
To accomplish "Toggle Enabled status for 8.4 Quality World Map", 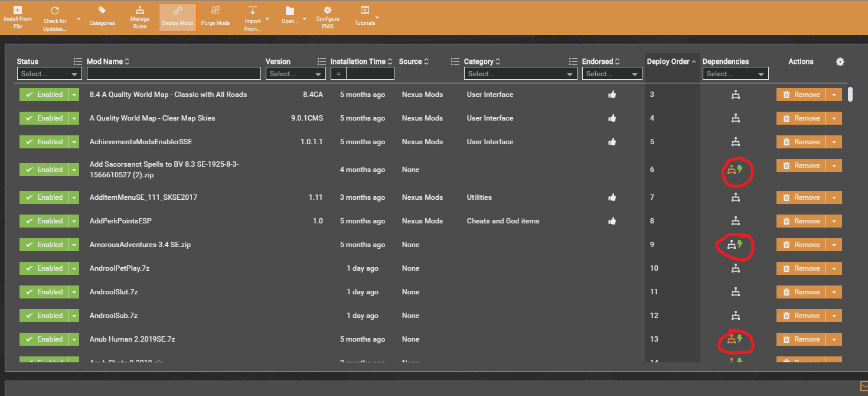I will [44, 95].
